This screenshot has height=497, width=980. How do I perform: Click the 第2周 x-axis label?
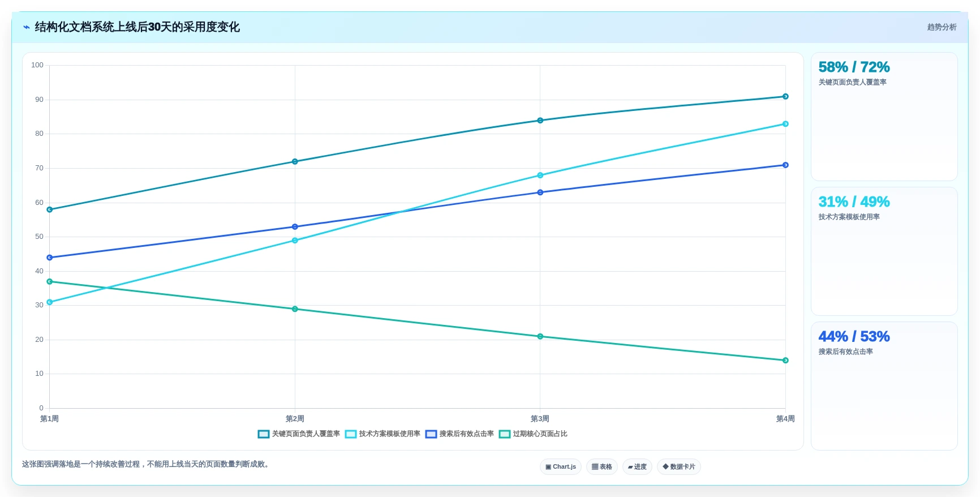click(x=295, y=419)
